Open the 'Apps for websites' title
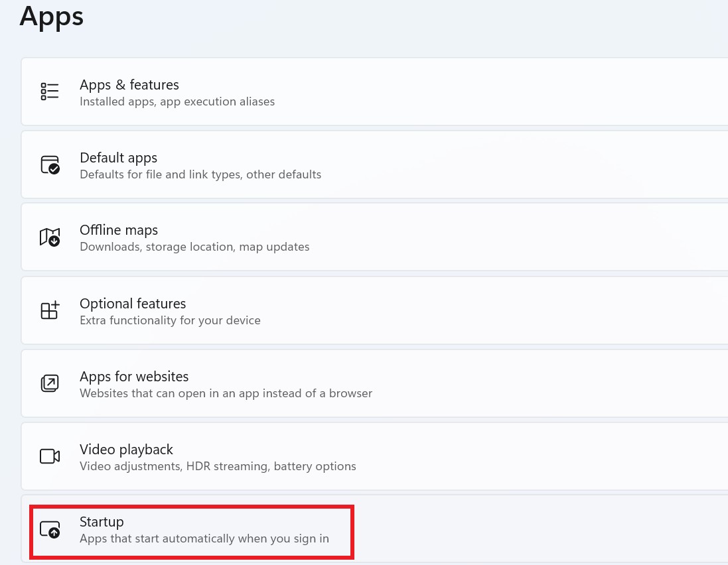728x565 pixels. (134, 377)
